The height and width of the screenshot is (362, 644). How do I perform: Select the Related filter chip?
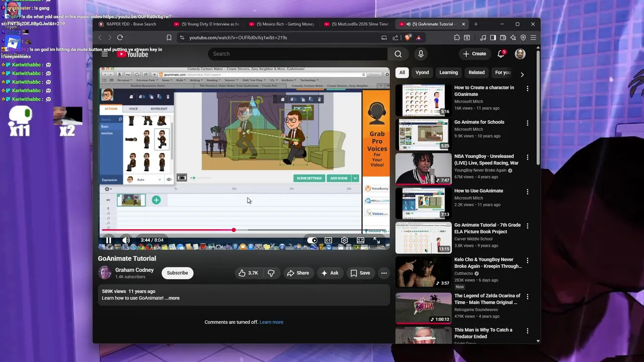click(x=476, y=72)
